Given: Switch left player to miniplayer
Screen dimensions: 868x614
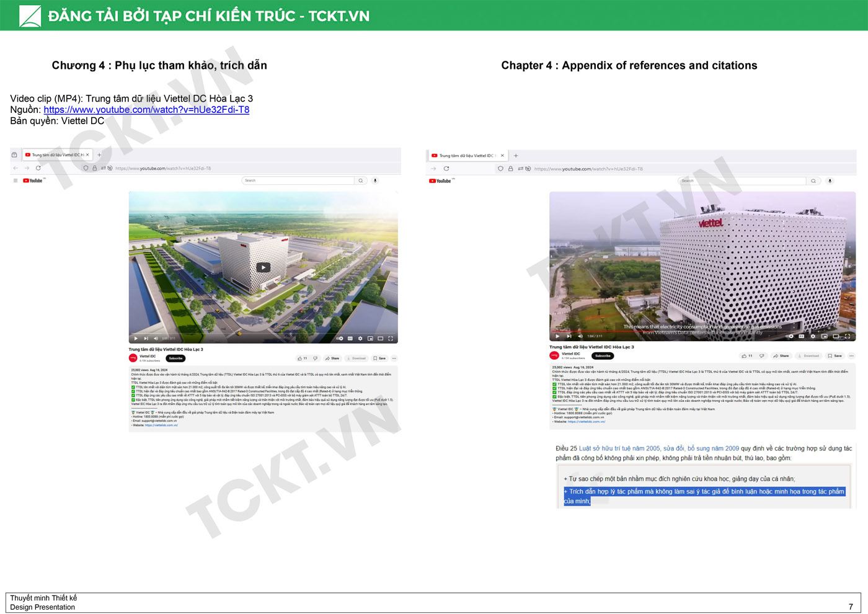Looking at the screenshot, I should coord(370,339).
